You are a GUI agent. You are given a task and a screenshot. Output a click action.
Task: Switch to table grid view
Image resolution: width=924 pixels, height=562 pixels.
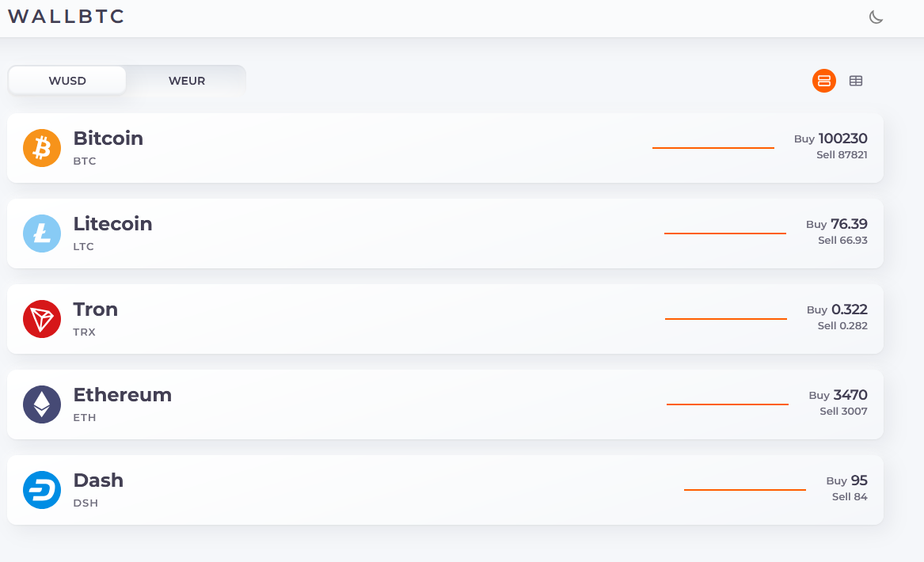[x=856, y=81]
